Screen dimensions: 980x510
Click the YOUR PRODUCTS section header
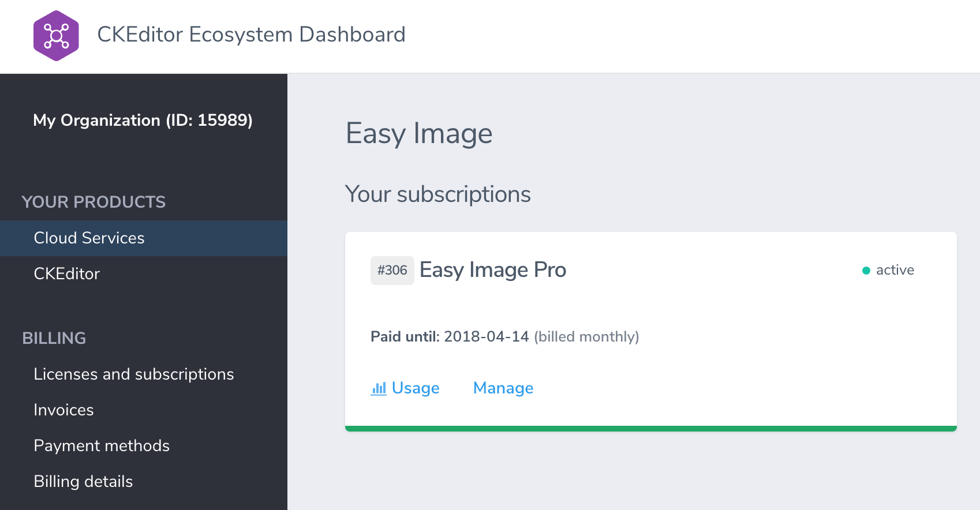pos(93,202)
